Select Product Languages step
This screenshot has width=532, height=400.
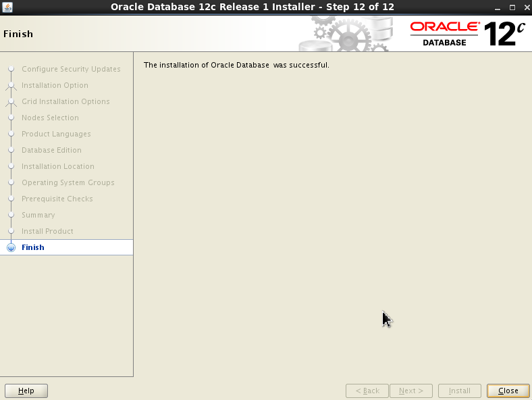click(56, 134)
